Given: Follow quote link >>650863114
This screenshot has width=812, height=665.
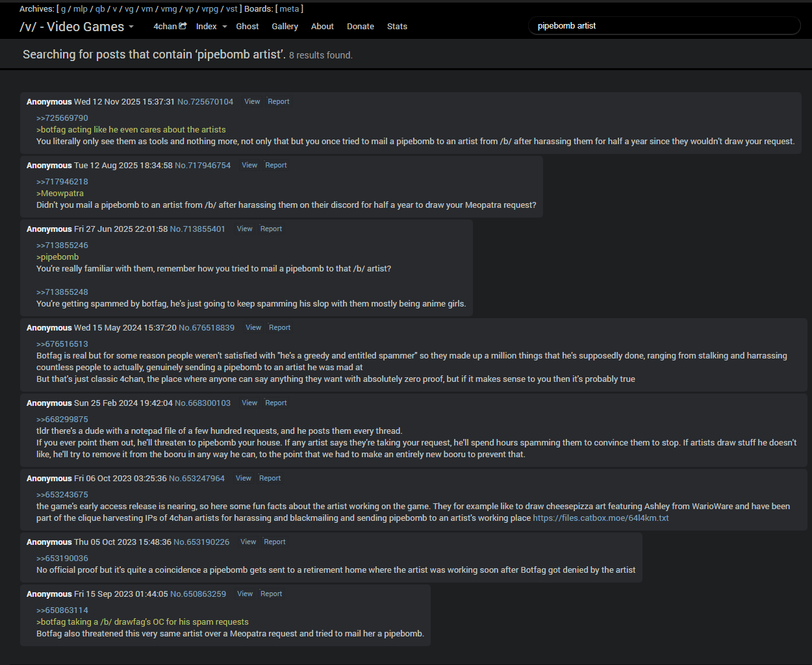Looking at the screenshot, I should [62, 610].
